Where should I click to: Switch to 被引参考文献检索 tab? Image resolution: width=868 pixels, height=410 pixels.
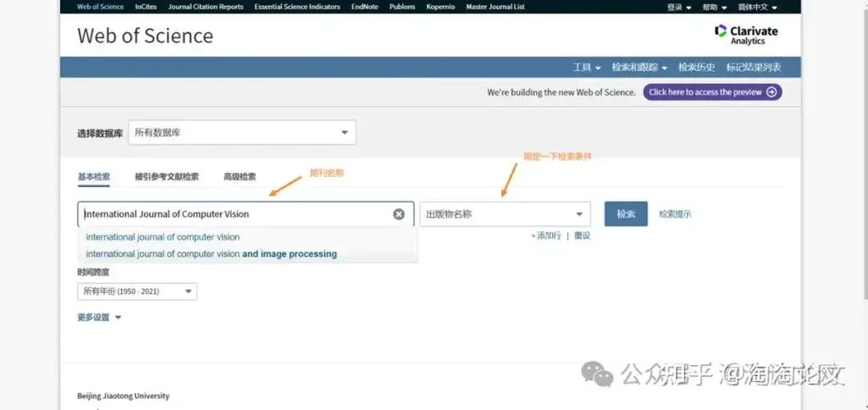point(167,177)
